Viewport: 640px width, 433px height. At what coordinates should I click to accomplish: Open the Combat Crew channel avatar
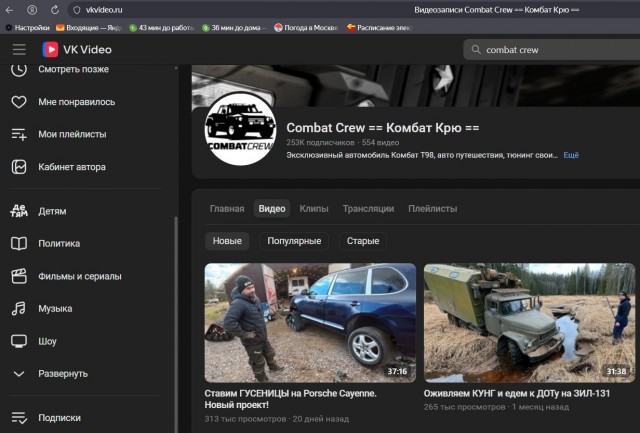coord(240,129)
